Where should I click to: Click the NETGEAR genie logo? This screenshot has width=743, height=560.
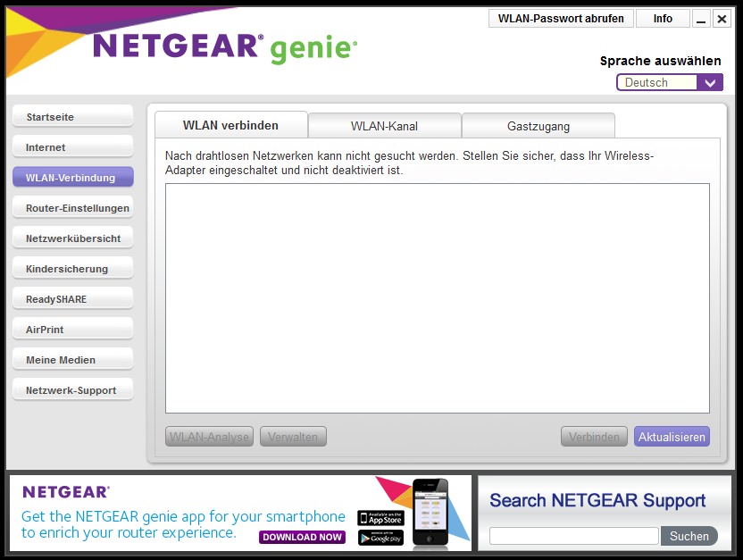pos(225,47)
